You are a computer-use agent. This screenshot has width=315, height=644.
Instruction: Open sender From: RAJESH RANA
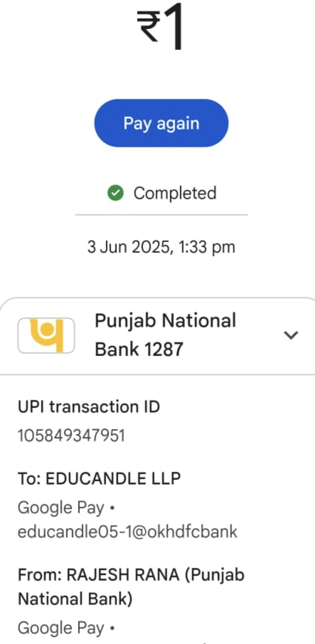pos(131,575)
